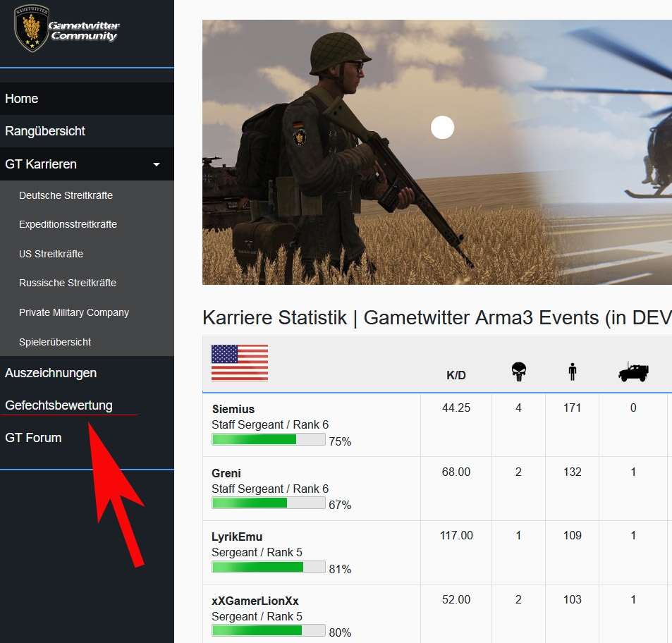Screen dimensions: 672x643
Task: Click the US flag icon in table header
Action: pyautogui.click(x=240, y=363)
